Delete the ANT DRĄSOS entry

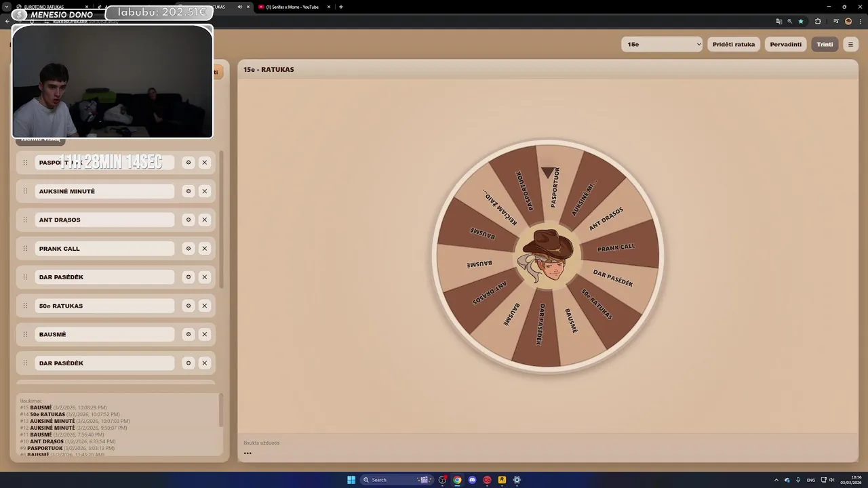205,220
